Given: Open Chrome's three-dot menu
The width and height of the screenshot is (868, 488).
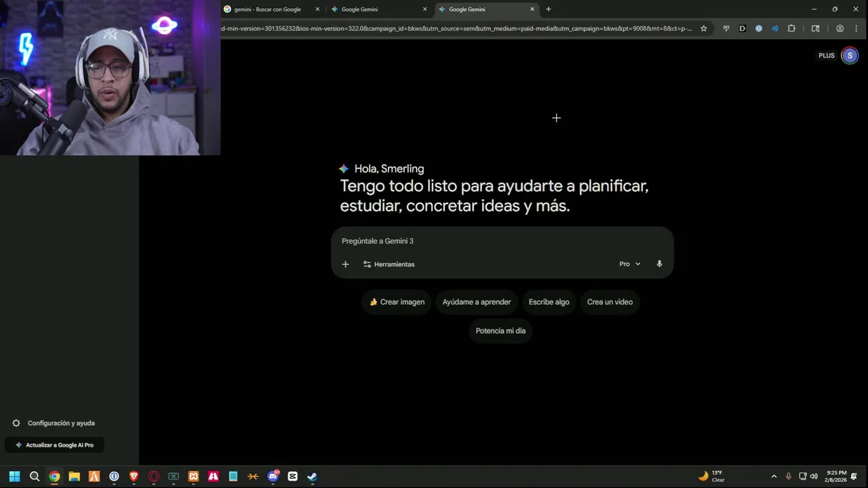Looking at the screenshot, I should tap(857, 28).
